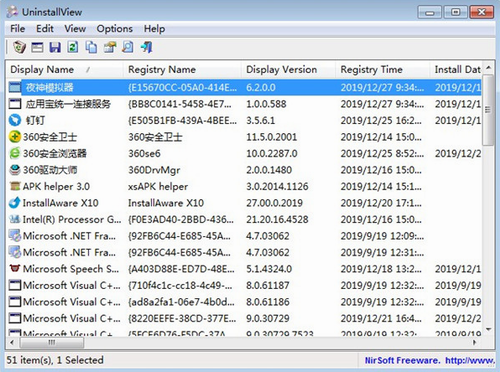The image size is (500, 372).
Task: Select the APK helper 3.0 row
Action: 245,186
